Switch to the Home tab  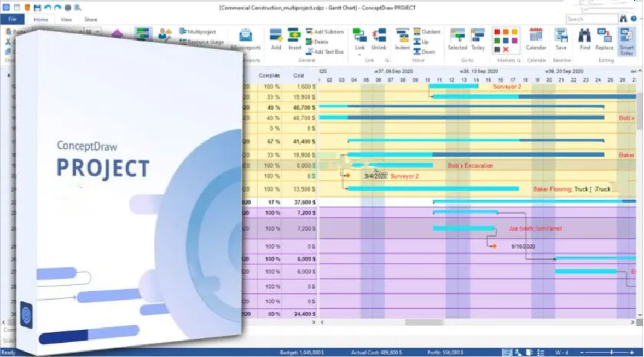point(40,19)
